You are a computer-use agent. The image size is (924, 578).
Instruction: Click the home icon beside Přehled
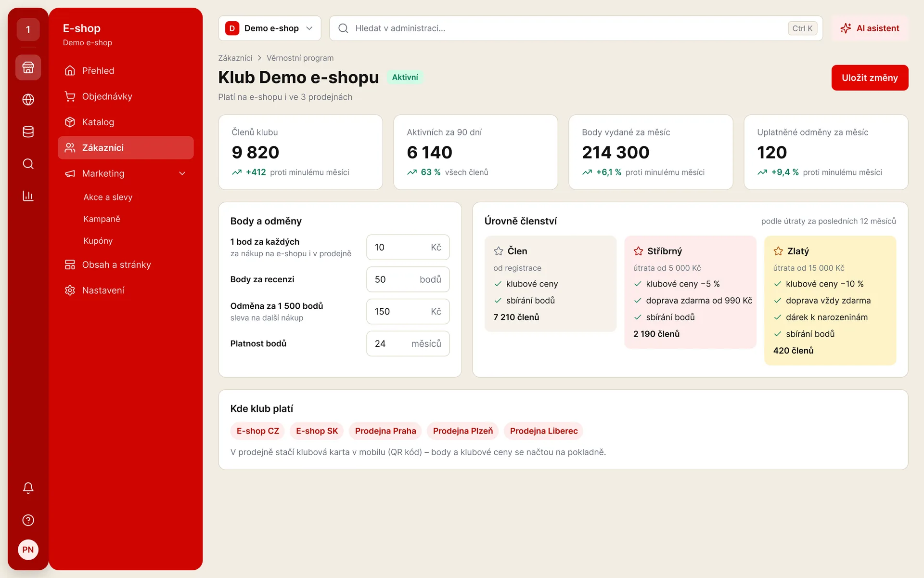coord(70,71)
